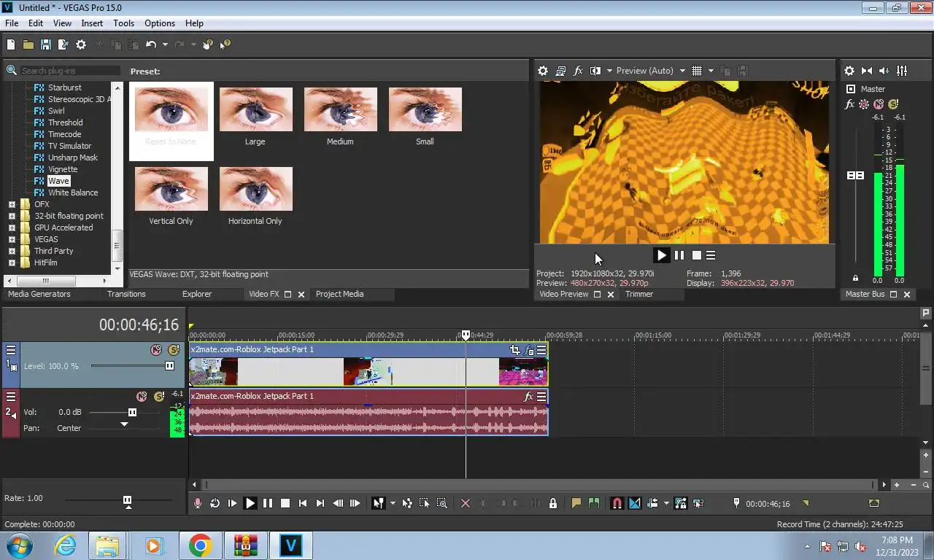
Task: Click the Insert Marker icon
Action: tap(576, 503)
